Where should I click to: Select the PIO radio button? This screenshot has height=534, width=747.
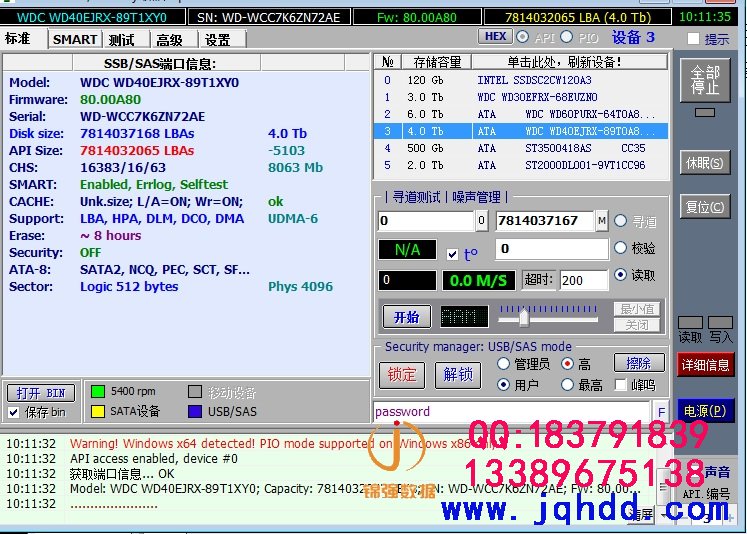coord(566,37)
